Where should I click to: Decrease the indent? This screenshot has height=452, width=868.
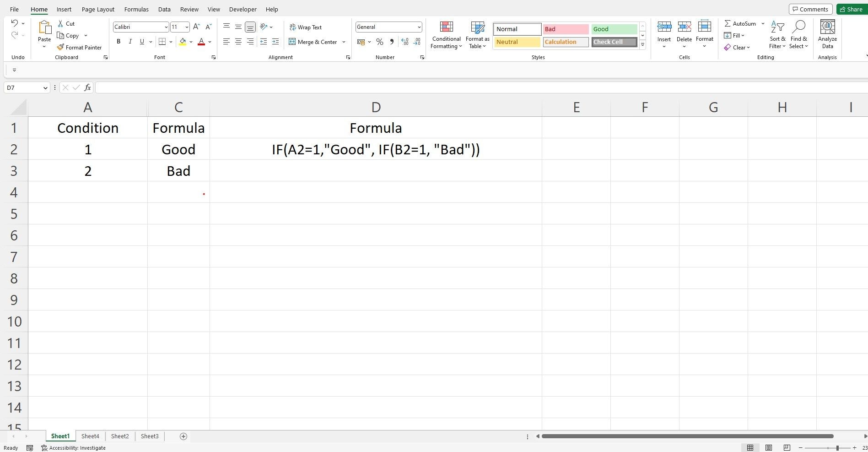[x=264, y=42]
